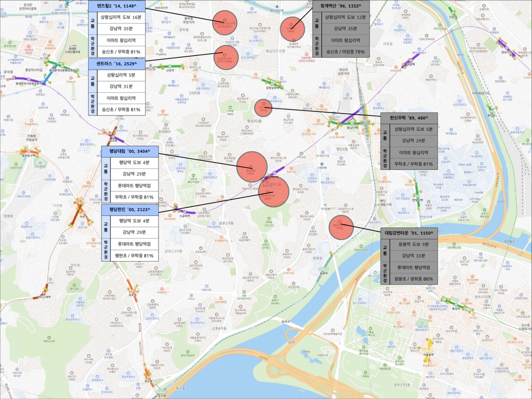Screen dimensions: 532x399
Task: Select "롯데마트 행당역점" in the 대림강변타운 box
Action: pyautogui.click(x=414, y=268)
